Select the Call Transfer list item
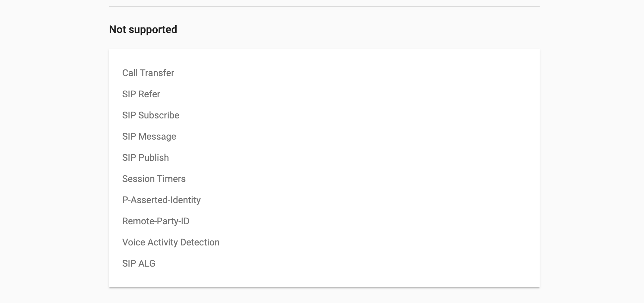644x303 pixels. [x=148, y=73]
